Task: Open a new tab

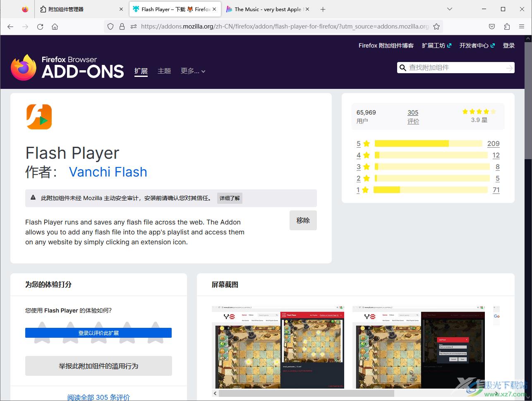Action: click(x=323, y=9)
